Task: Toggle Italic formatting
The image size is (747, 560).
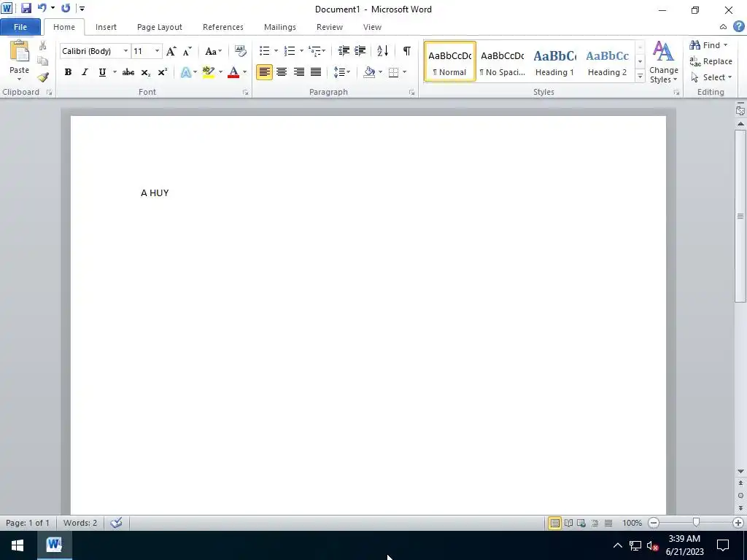Action: point(85,72)
